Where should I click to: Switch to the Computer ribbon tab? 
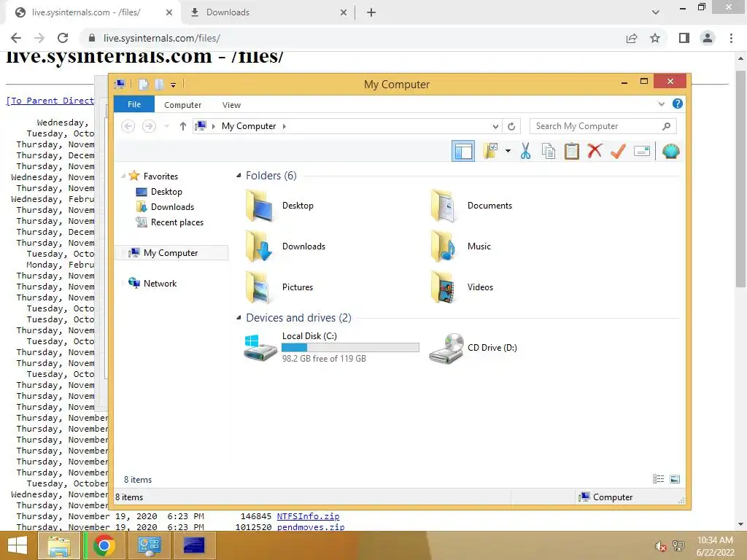182,105
